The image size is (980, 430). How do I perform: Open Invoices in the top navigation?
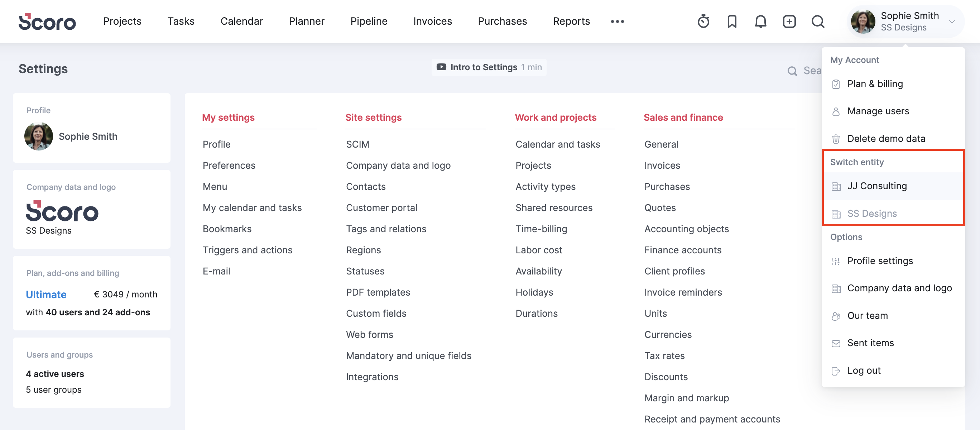coord(433,21)
